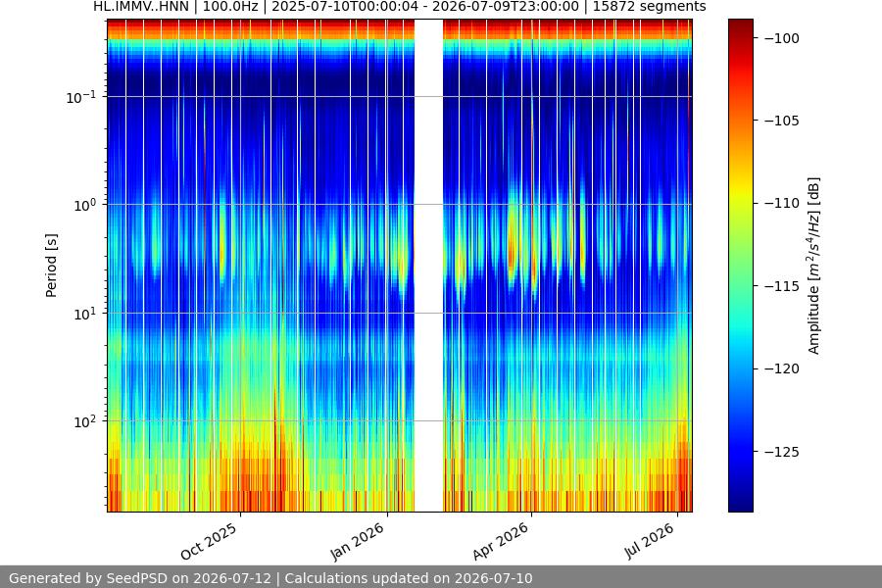The image size is (882, 588).
Task: Click the 10^1 period tick label
Action: (84, 314)
